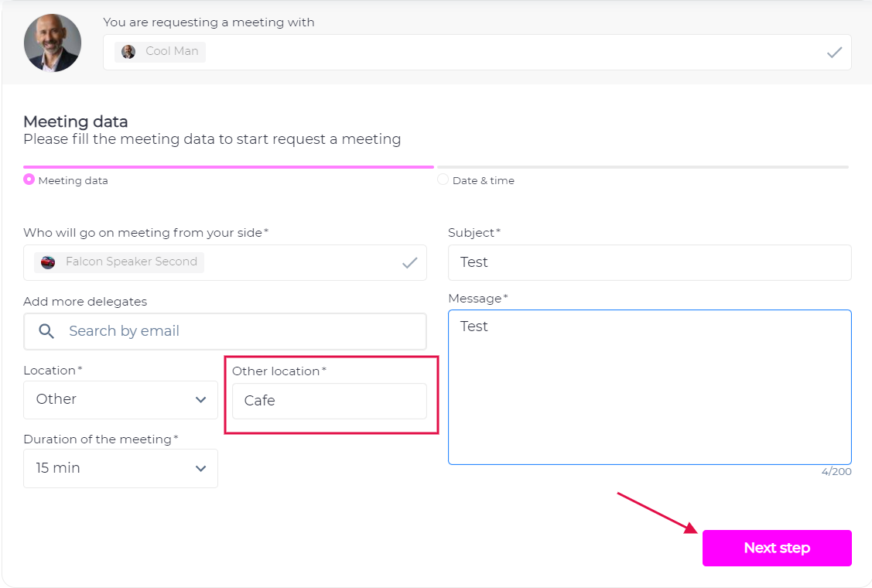The width and height of the screenshot is (872, 588).
Task: Click the 'Location*' field label
Action: point(53,371)
